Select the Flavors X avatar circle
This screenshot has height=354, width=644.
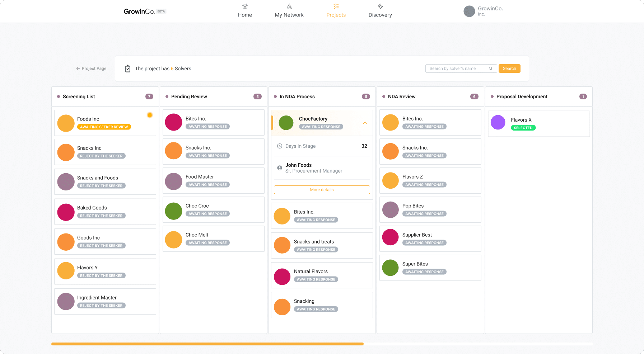coord(498,122)
